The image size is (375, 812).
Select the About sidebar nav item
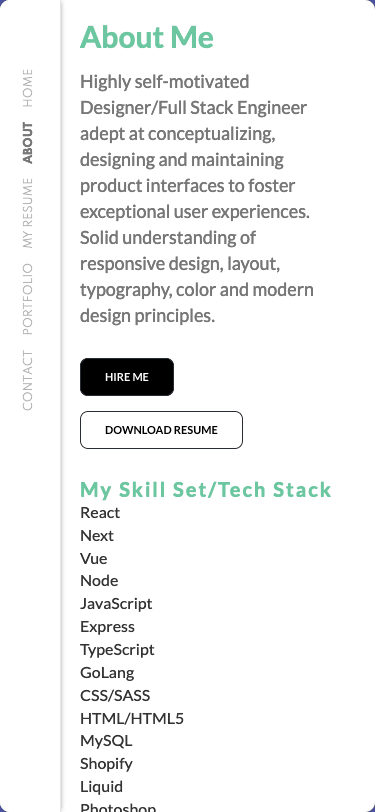(28, 143)
